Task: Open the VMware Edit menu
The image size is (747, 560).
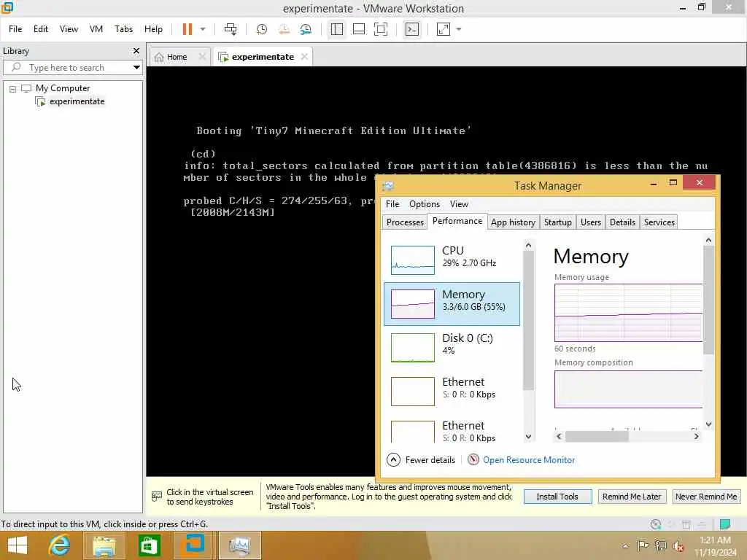Action: (x=41, y=29)
